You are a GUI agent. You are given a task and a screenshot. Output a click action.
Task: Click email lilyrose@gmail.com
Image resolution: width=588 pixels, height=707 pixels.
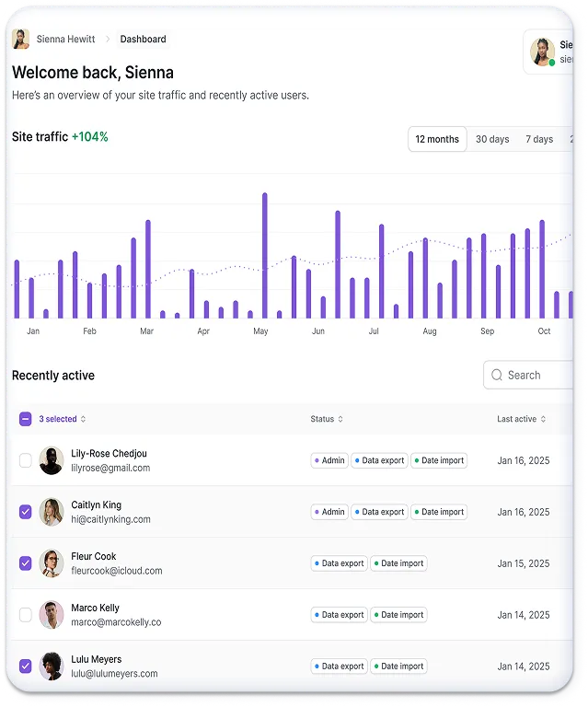coord(110,468)
